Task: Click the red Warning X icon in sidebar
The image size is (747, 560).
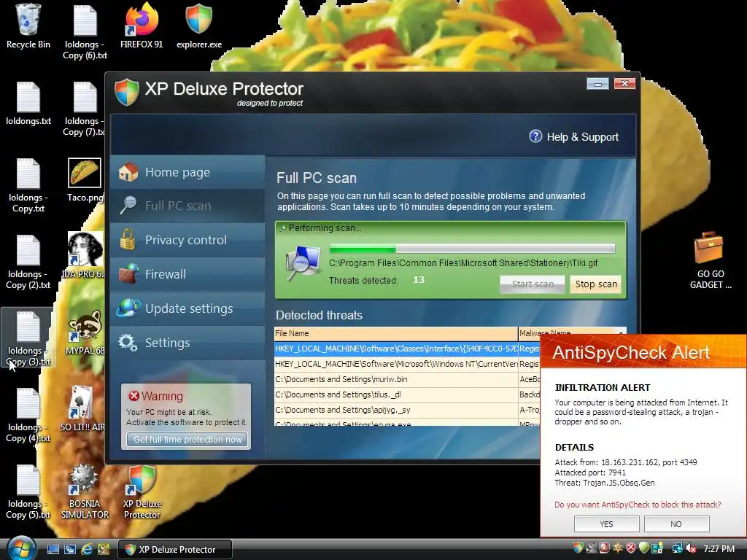Action: click(x=134, y=396)
